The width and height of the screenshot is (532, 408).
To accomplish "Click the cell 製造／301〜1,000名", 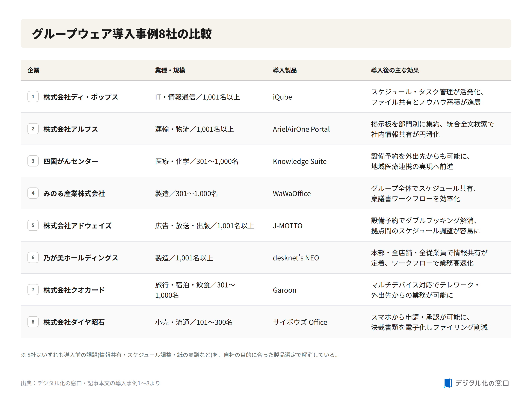I will click(x=186, y=193).
